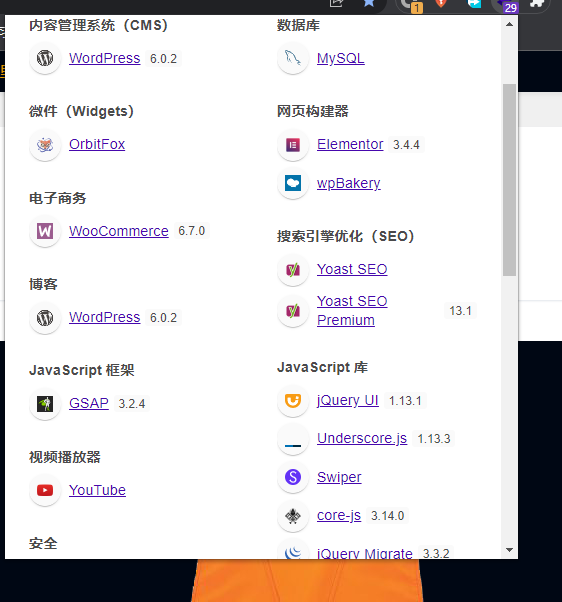This screenshot has width=562, height=602.
Task: Open the Elementor link
Action: coord(350,144)
